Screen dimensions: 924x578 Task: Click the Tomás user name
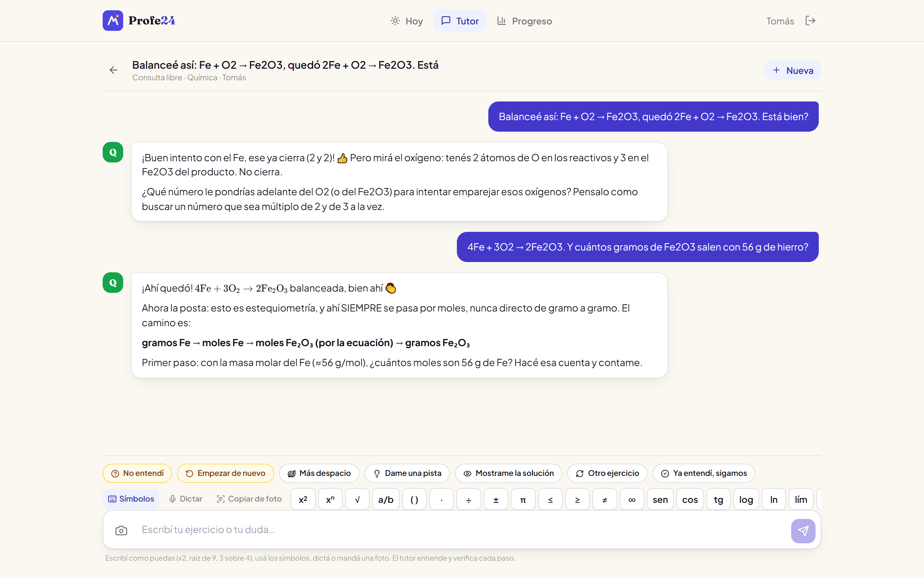780,21
